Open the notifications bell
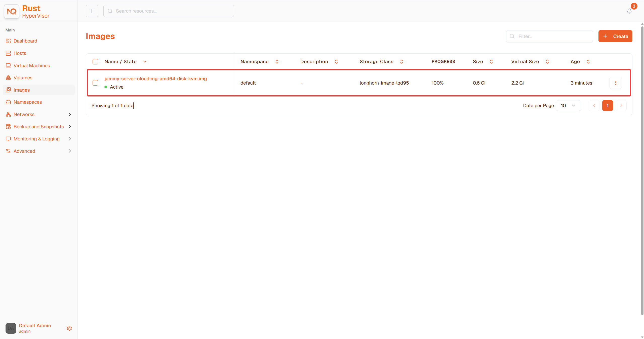The image size is (644, 339). [629, 11]
